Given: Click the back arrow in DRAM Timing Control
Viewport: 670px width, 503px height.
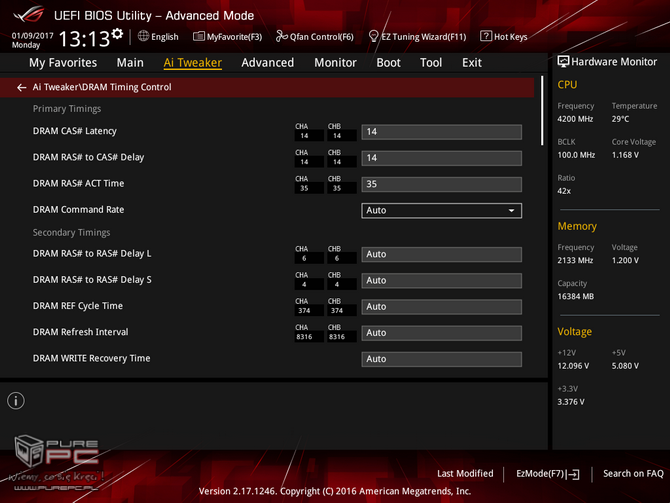Looking at the screenshot, I should 21,88.
